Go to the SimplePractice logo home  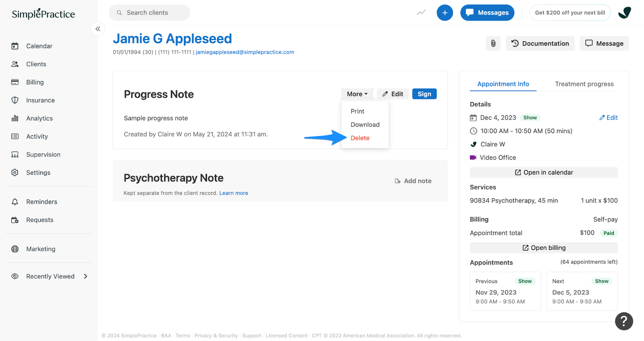click(43, 14)
